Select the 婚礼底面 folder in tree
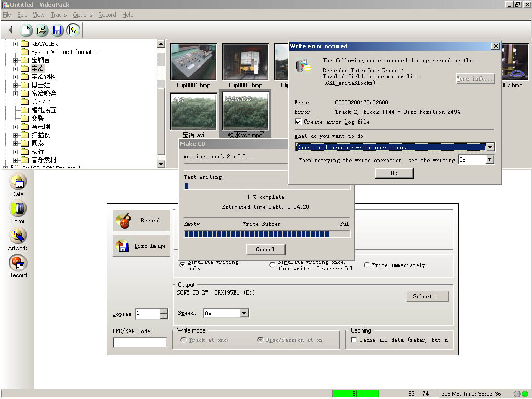The height and width of the screenshot is (399, 532). pos(44,110)
